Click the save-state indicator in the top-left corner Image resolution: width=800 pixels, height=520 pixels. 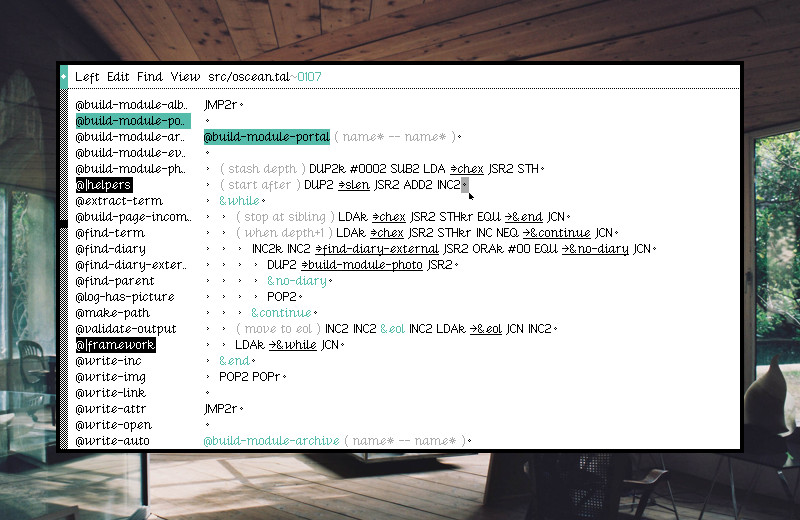click(x=64, y=76)
